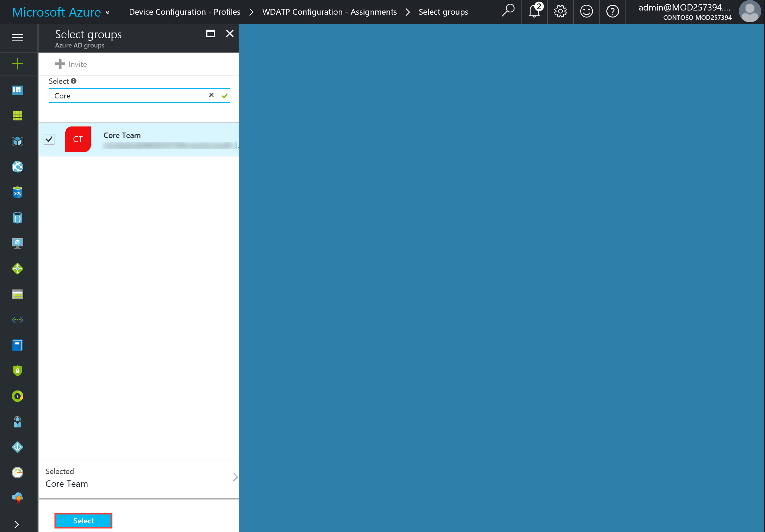Clear the Core search text
Viewport: 765px width, 532px height.
(211, 95)
